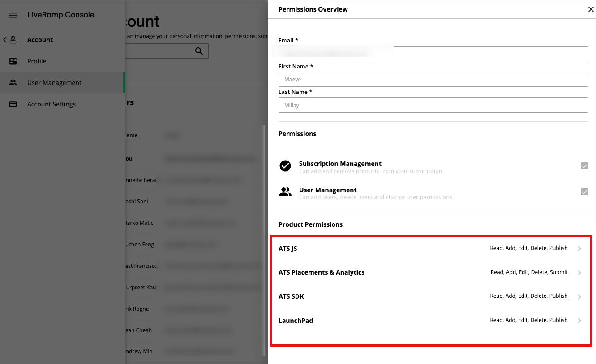Viewport: 596px width, 364px height.
Task: Expand the LaunchPad permissions chevron
Action: [x=579, y=321]
